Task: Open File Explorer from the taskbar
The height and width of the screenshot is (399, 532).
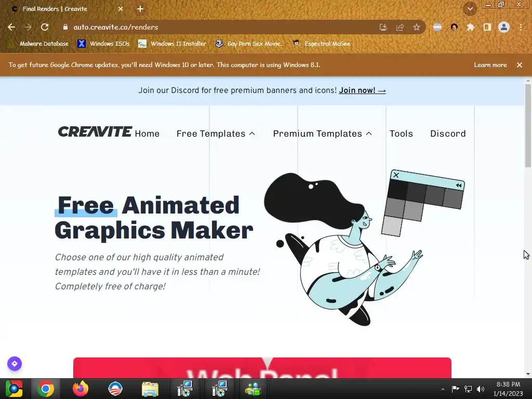Action: coord(150,389)
